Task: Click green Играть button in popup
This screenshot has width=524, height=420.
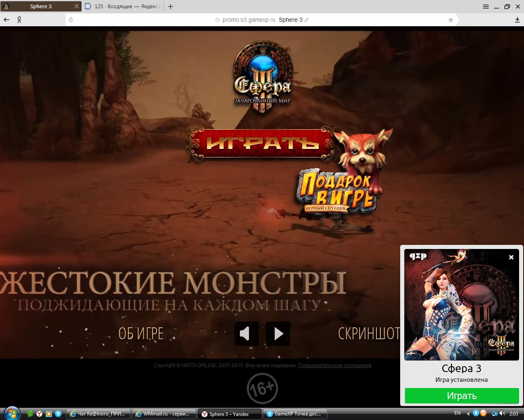Action: pyautogui.click(x=462, y=396)
